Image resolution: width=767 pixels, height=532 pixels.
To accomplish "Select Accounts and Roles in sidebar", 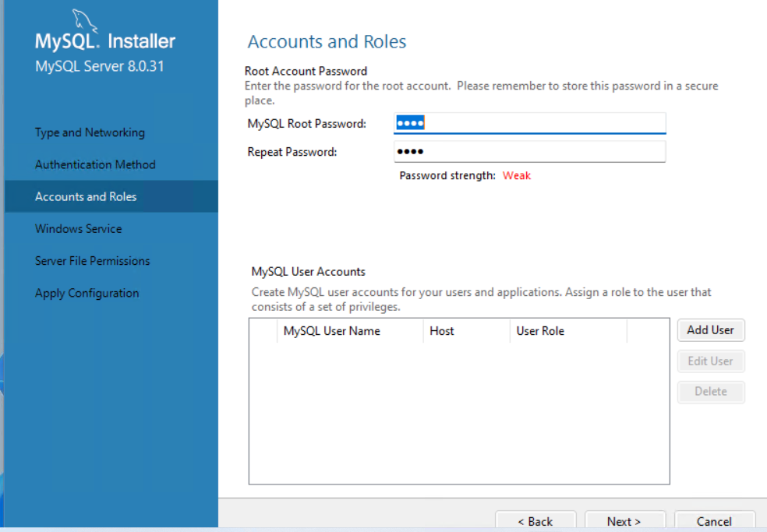I will [86, 196].
